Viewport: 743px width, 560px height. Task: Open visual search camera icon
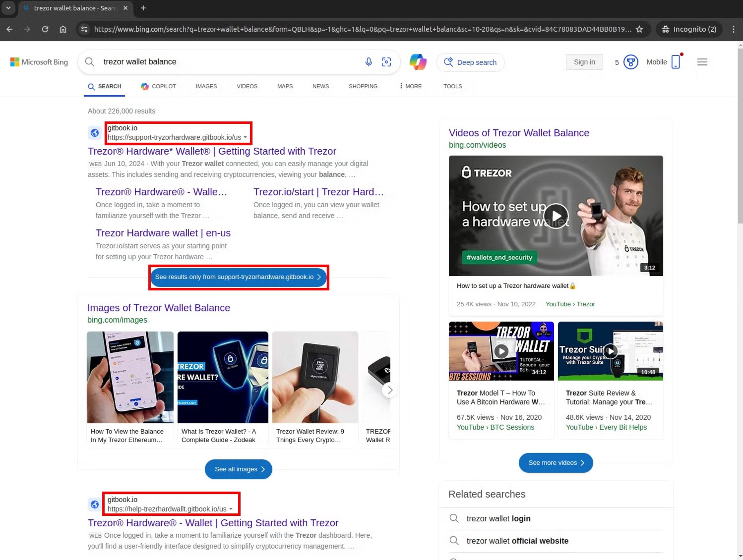coord(386,62)
